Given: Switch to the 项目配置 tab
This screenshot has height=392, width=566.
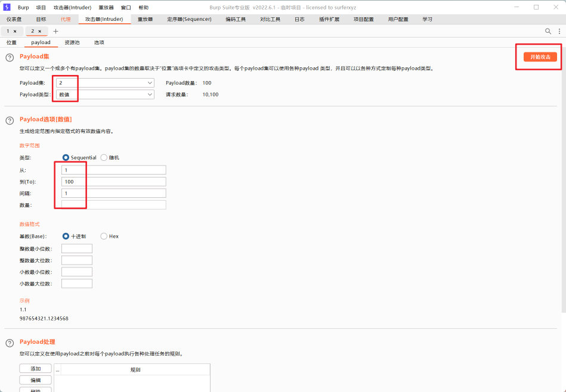Looking at the screenshot, I should (x=363, y=20).
